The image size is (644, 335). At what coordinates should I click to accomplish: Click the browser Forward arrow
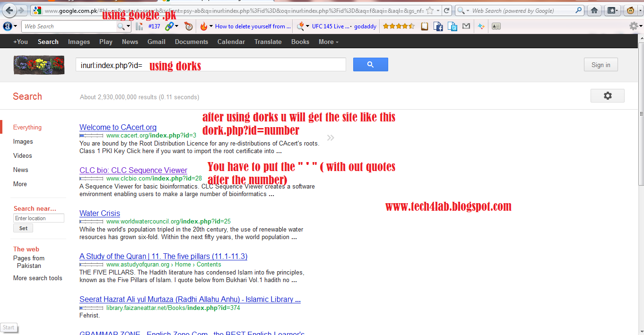coord(22,10)
